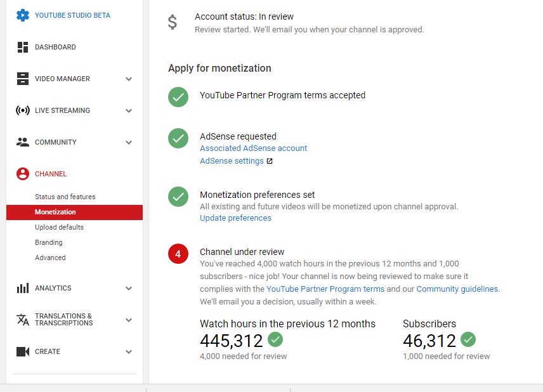Image resolution: width=543 pixels, height=392 pixels.
Task: Expand the Create section chevron
Action: point(129,352)
